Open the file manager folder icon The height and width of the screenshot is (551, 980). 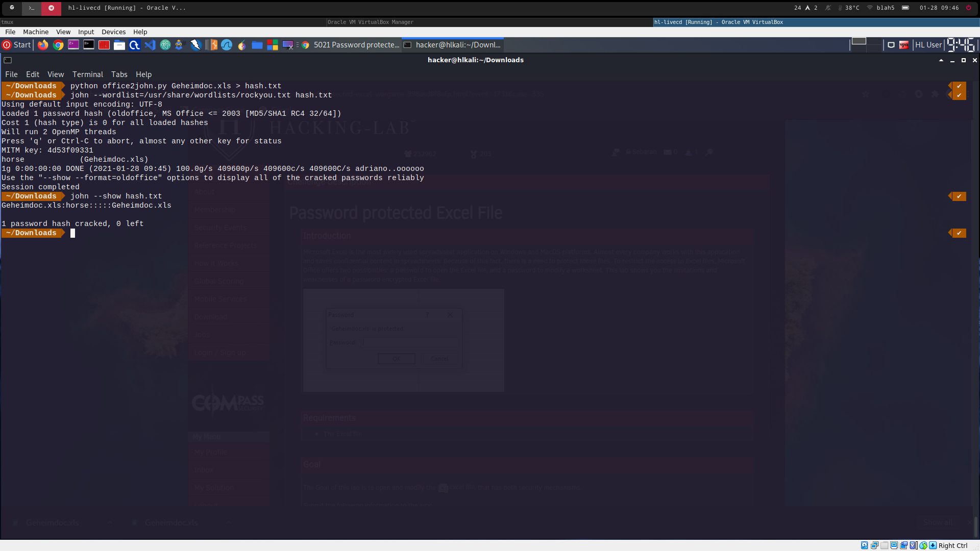coord(119,45)
